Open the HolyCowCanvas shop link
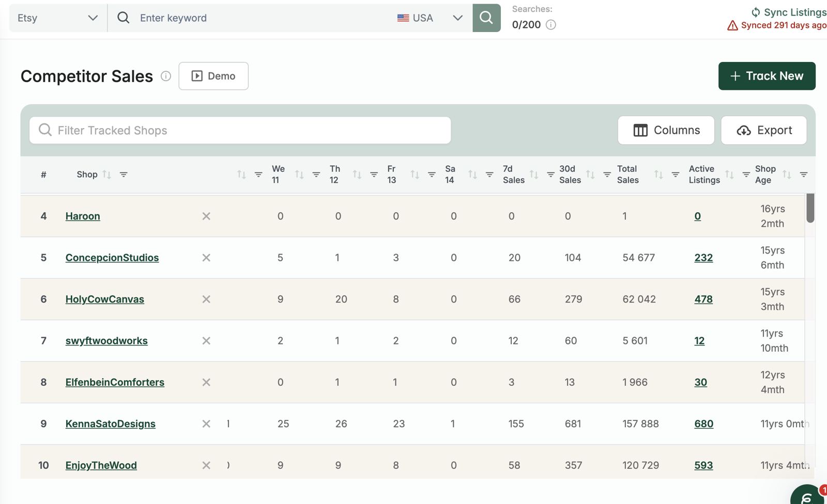 click(105, 300)
